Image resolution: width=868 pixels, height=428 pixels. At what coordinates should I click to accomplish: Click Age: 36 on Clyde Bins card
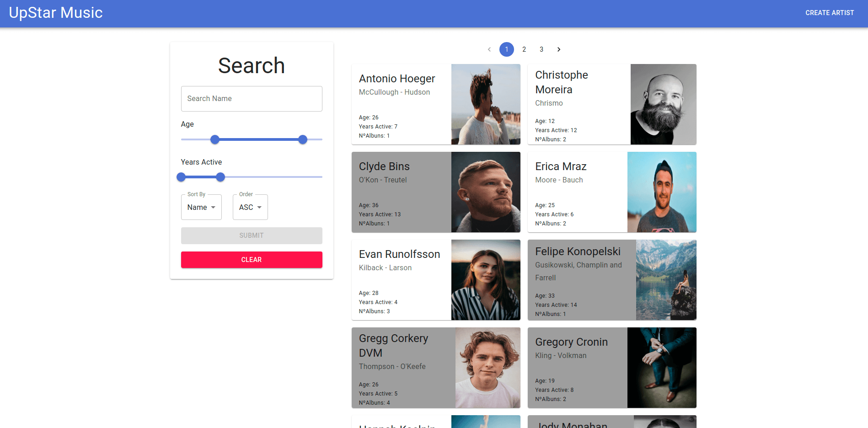click(369, 205)
